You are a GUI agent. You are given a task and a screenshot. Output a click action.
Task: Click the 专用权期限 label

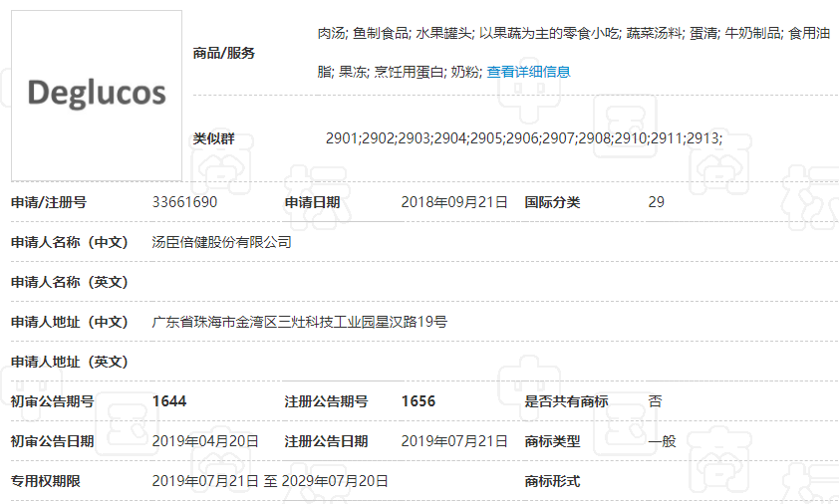click(x=46, y=481)
